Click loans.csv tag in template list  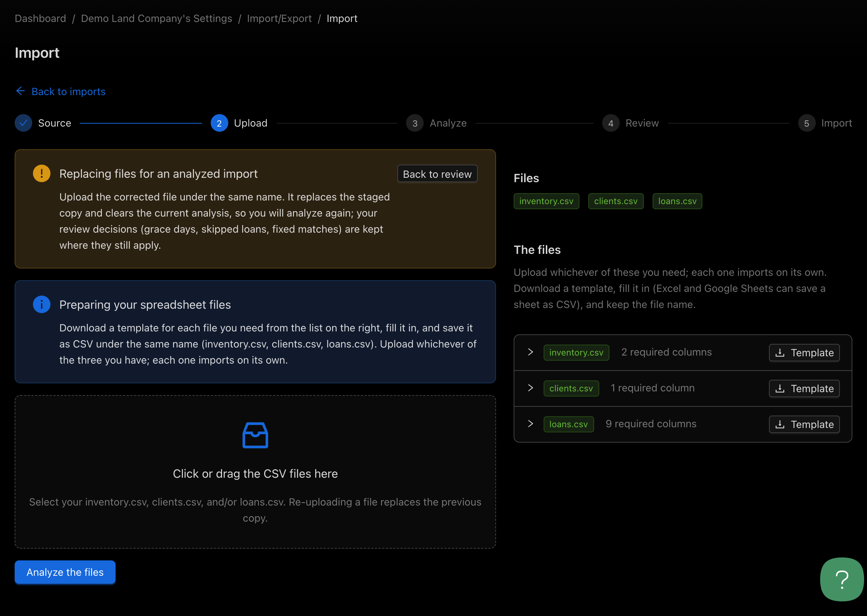click(568, 424)
